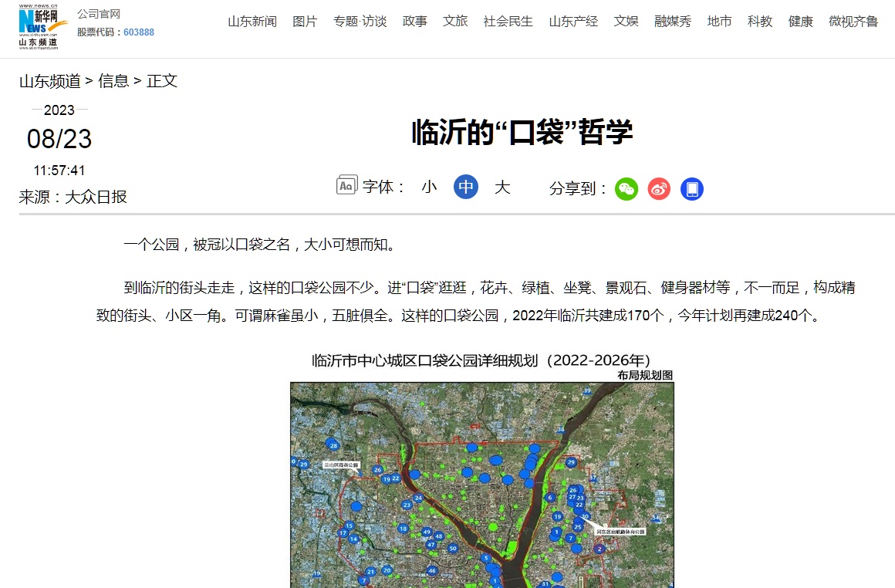The width and height of the screenshot is (895, 588).
Task: Click the Aa font size icon
Action: [347, 185]
